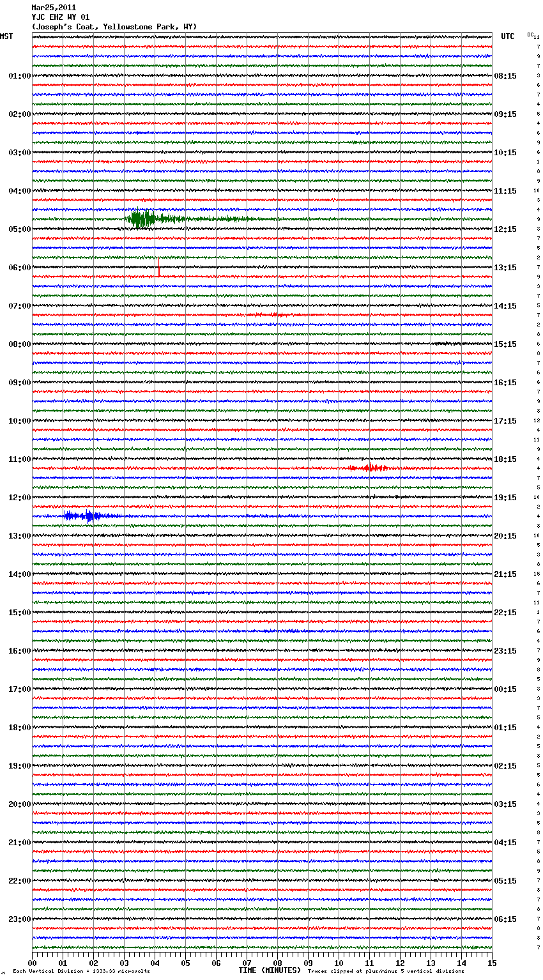This screenshot has width=543, height=980.
Task: Click the DC column header
Action: pos(530,34)
